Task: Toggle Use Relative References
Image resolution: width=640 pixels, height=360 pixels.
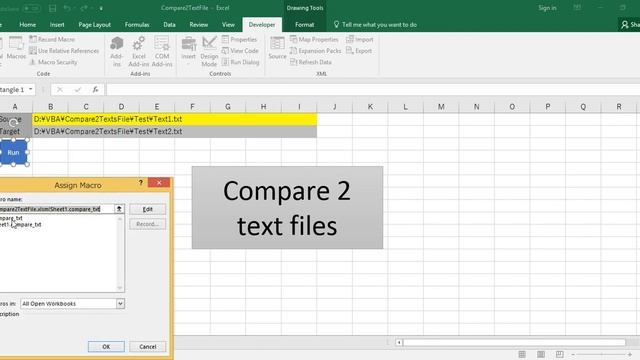Action: pyautogui.click(x=64, y=51)
